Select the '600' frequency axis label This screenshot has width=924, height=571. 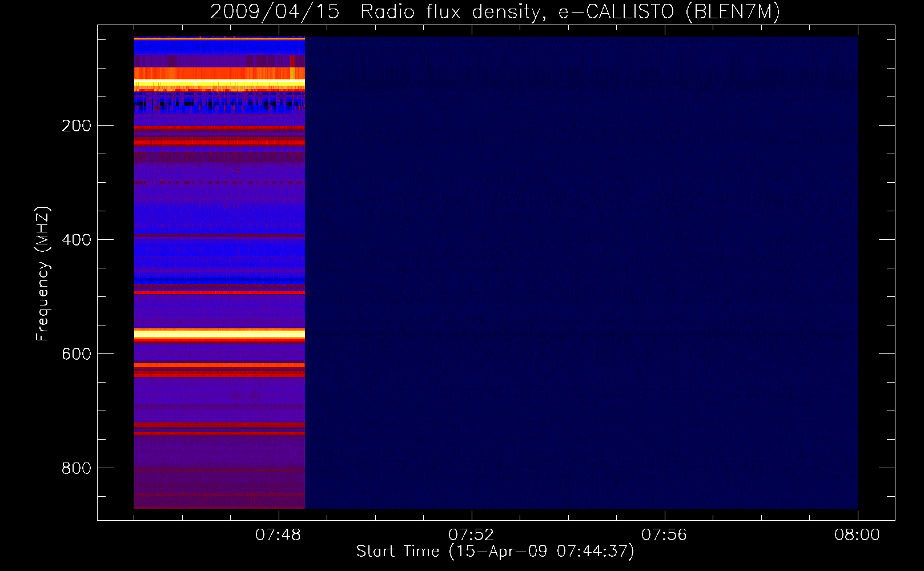click(x=77, y=354)
